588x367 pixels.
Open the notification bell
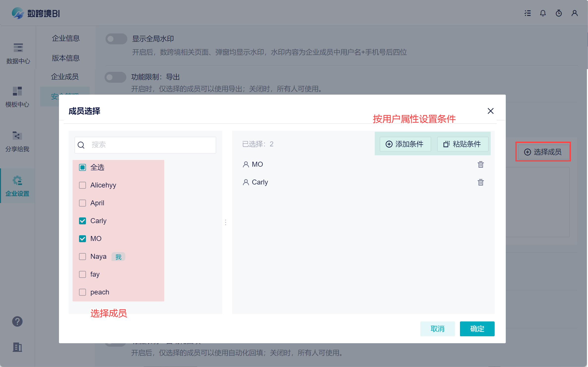pyautogui.click(x=543, y=13)
